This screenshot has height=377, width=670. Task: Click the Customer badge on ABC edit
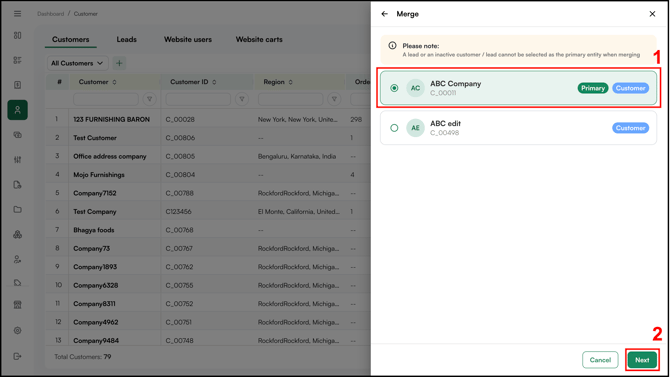coord(630,128)
